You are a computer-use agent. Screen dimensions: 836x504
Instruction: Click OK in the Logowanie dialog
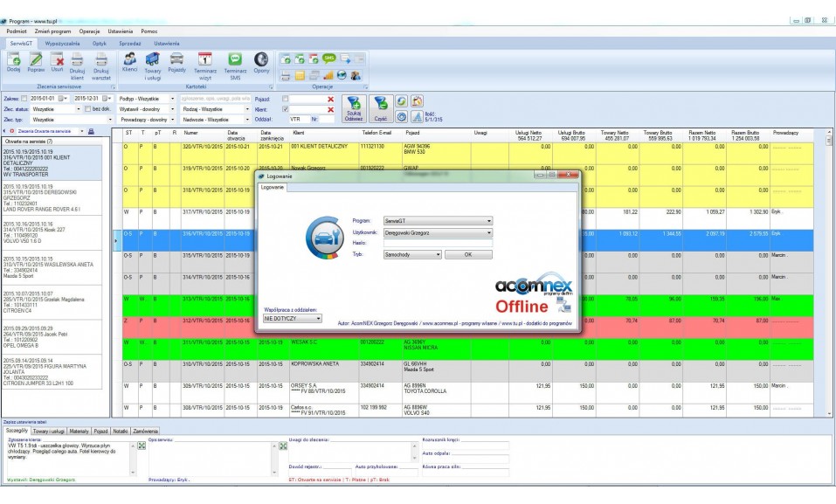467,254
